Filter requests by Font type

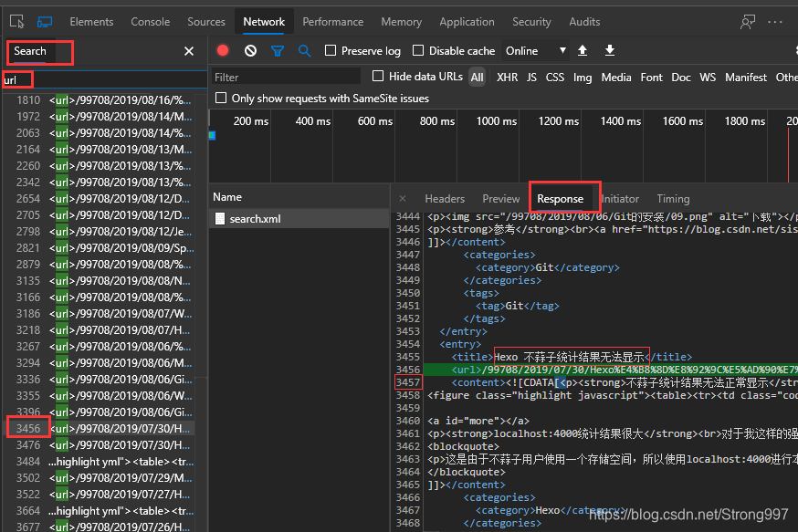click(x=651, y=78)
